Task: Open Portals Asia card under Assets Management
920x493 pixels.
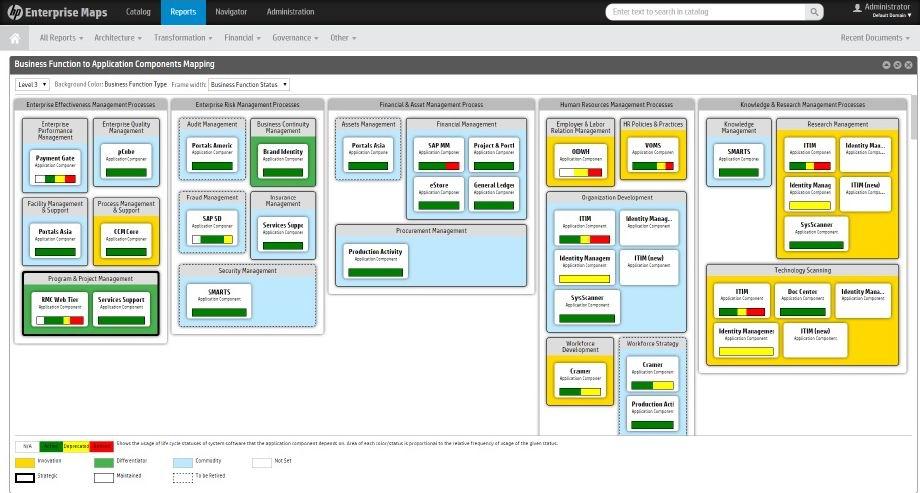Action: 368,156
